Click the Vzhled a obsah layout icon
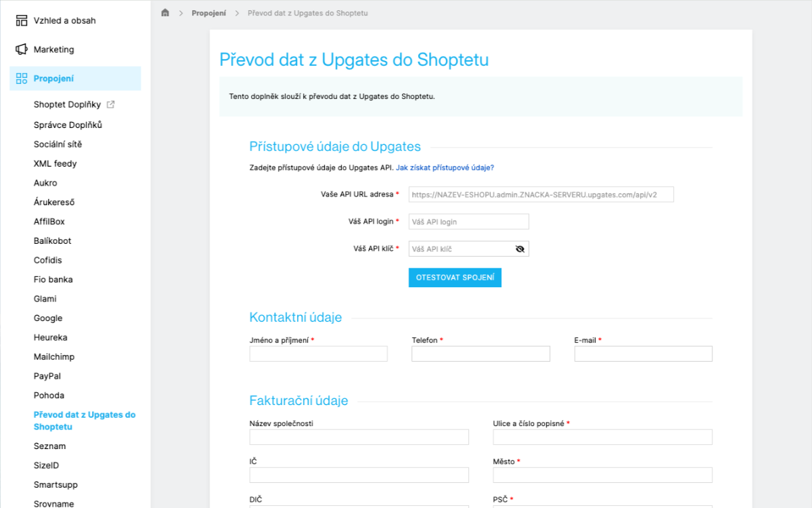 pyautogui.click(x=22, y=20)
